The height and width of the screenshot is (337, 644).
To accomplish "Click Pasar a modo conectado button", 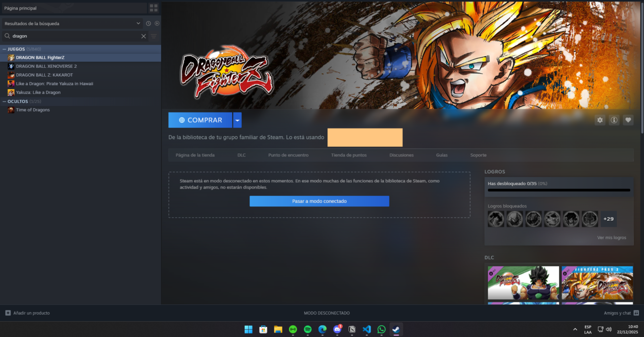I will [x=319, y=201].
